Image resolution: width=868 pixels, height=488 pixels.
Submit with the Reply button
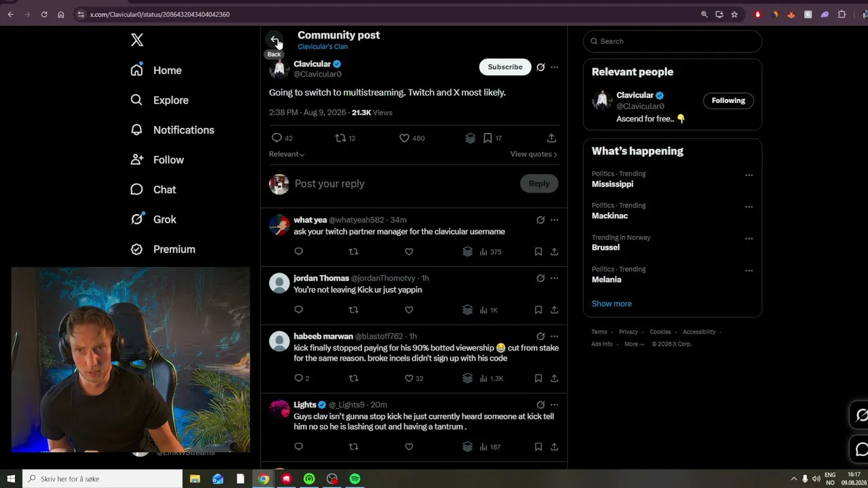pyautogui.click(x=539, y=184)
